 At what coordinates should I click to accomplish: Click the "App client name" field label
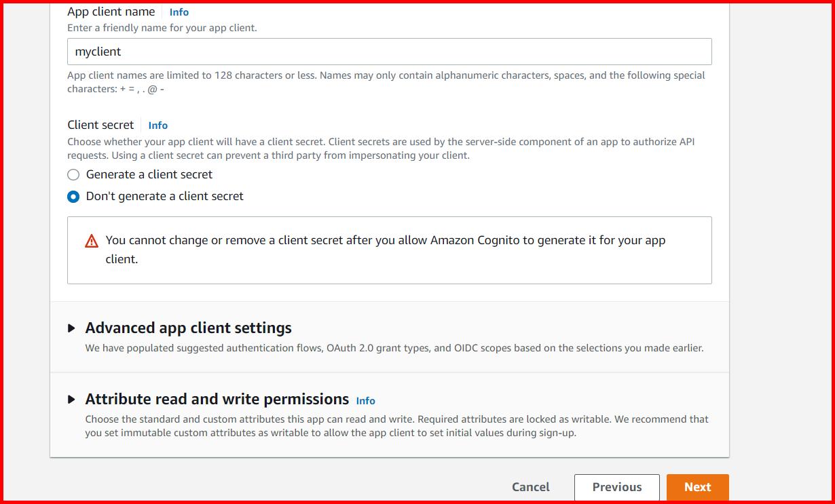tap(111, 12)
